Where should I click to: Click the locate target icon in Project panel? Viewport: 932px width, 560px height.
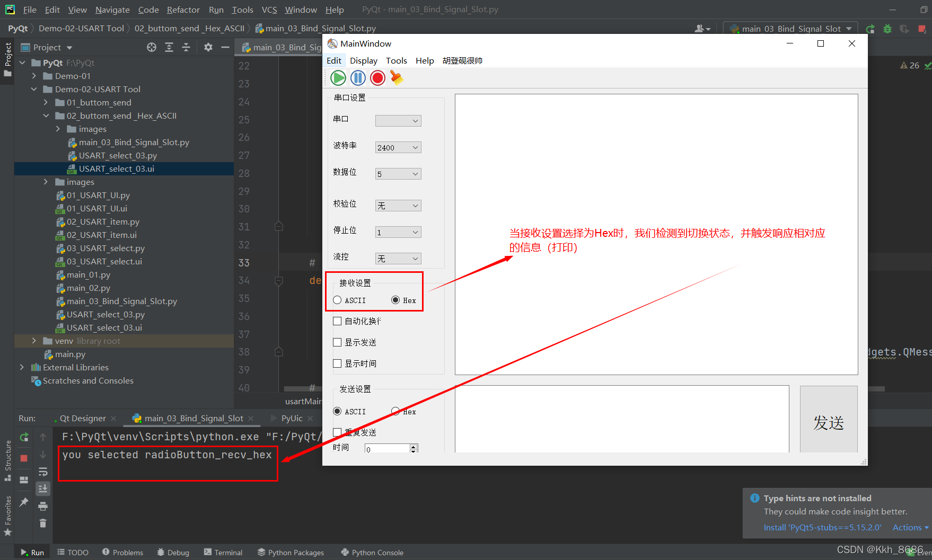152,47
